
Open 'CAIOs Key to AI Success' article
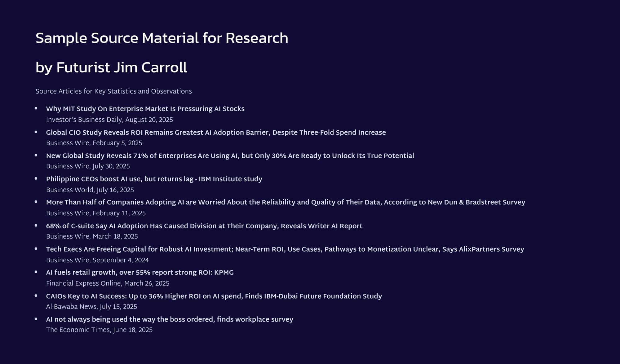click(x=214, y=296)
